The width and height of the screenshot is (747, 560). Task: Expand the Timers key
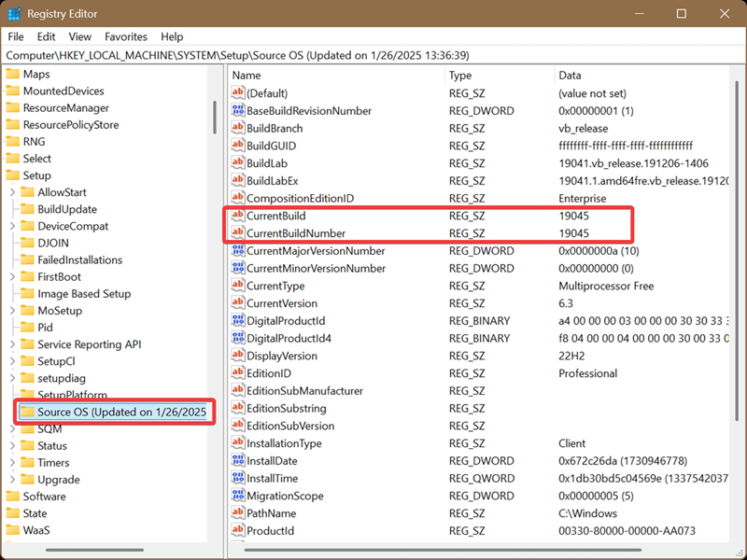pos(13,462)
